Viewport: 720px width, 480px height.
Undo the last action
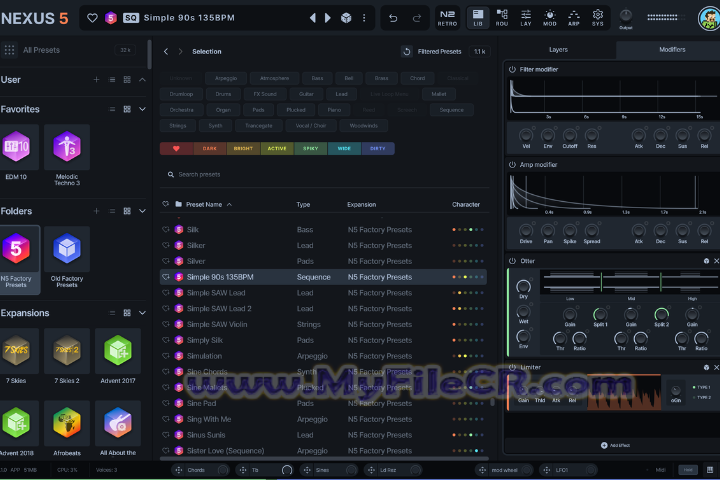(x=393, y=18)
